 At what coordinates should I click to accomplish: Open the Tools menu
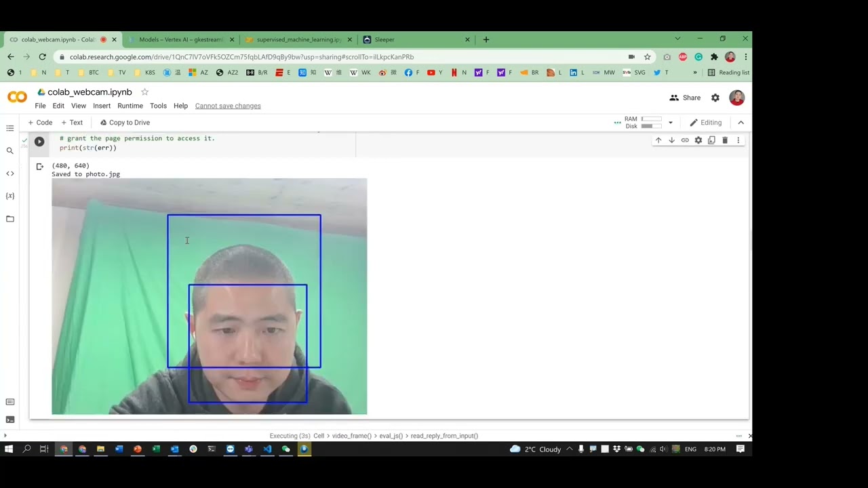158,106
